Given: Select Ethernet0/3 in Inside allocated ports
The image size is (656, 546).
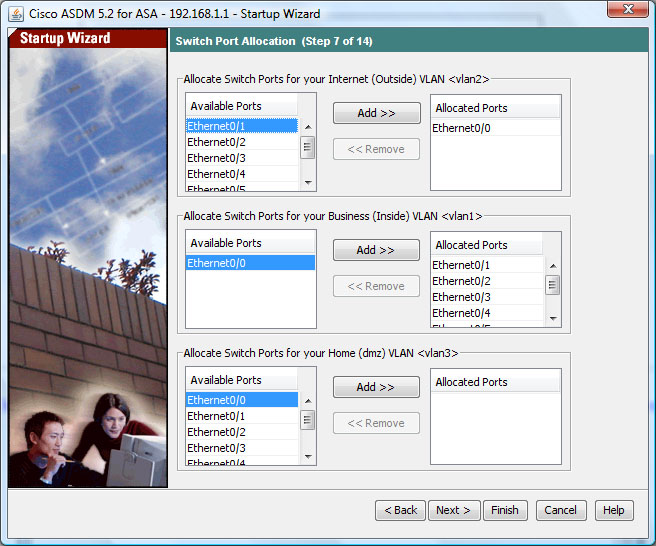Looking at the screenshot, I should tap(487, 297).
